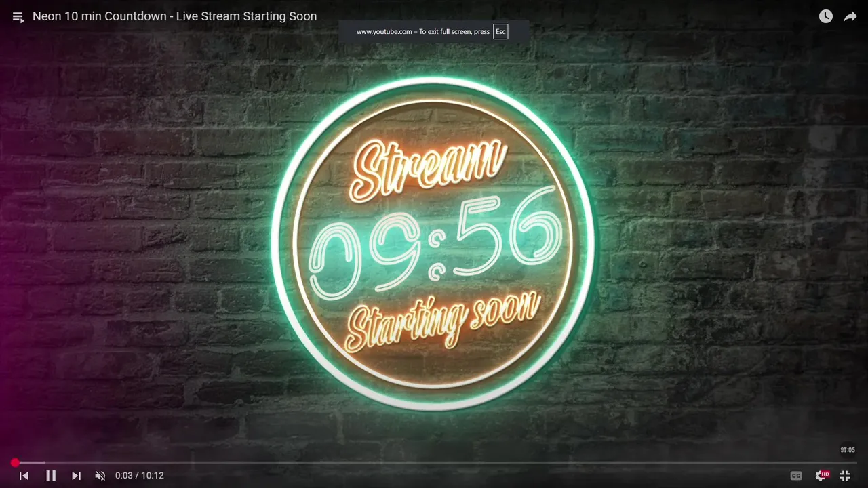The height and width of the screenshot is (488, 868).
Task: Exit full screen mode
Action: (x=845, y=476)
